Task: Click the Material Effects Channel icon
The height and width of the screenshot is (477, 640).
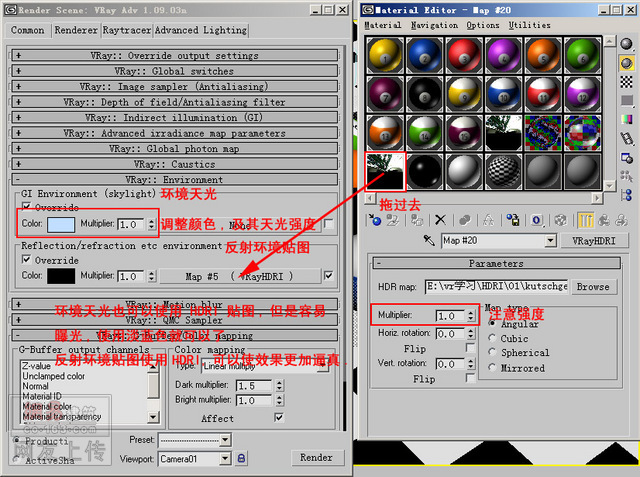Action: coord(536,220)
